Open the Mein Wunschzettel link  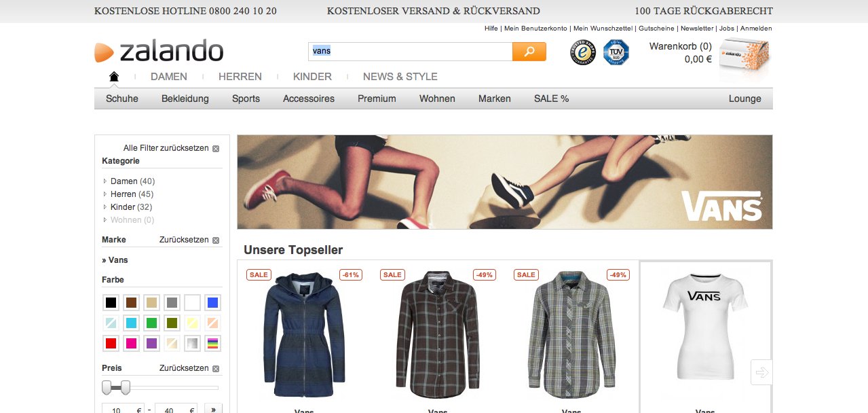603,29
